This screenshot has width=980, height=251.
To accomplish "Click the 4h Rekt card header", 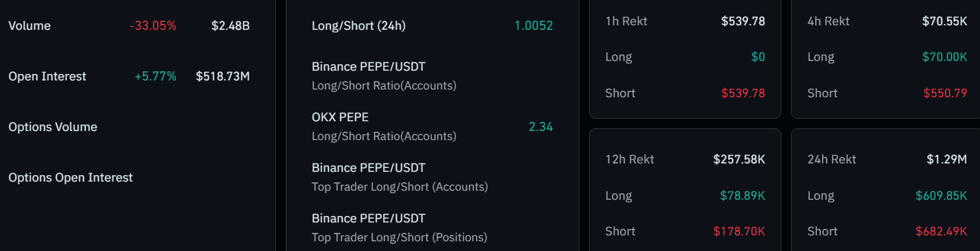I will tap(887, 21).
